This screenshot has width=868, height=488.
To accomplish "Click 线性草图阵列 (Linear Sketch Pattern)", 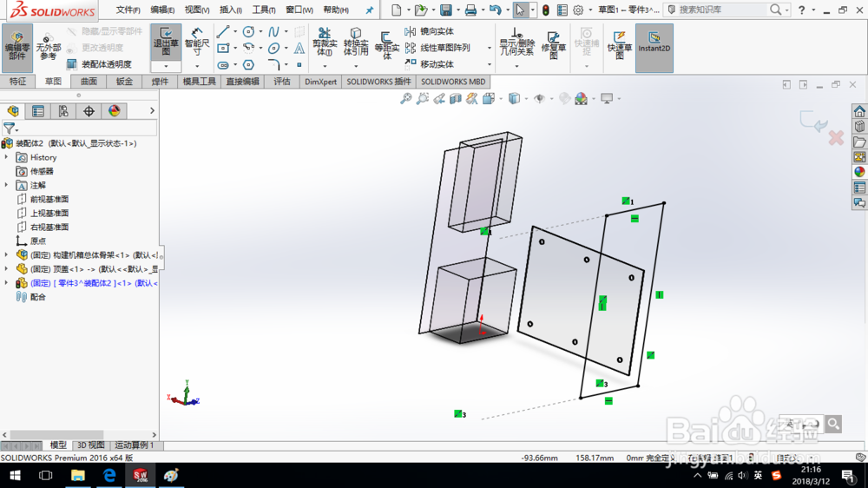I will (437, 48).
